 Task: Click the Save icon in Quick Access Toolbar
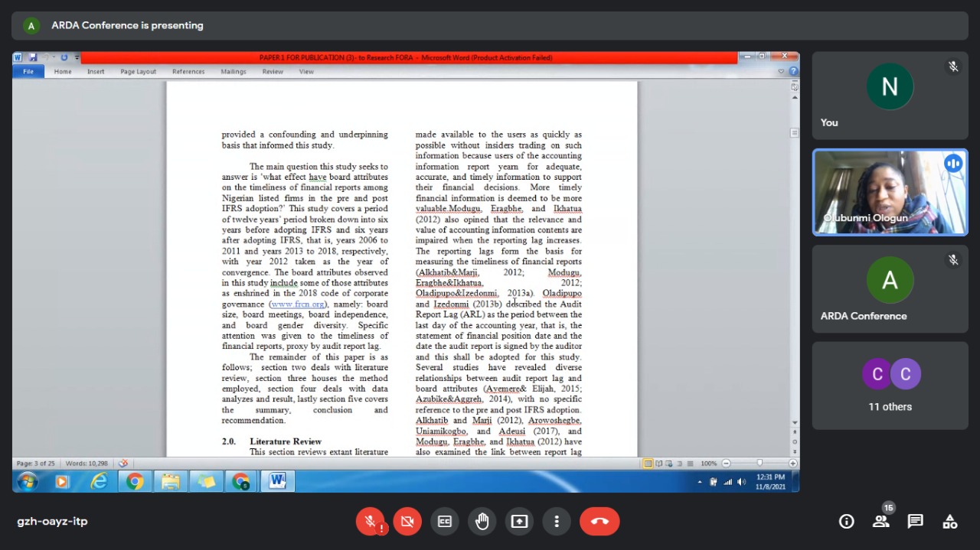[33, 57]
